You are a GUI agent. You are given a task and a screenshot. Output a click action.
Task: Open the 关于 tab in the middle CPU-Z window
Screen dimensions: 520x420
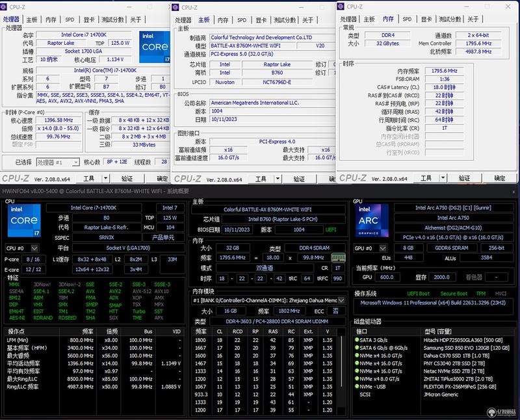(x=307, y=20)
